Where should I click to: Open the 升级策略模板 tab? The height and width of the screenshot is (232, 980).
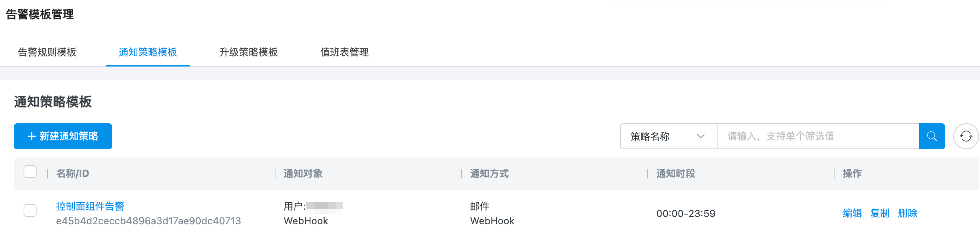coord(249,52)
